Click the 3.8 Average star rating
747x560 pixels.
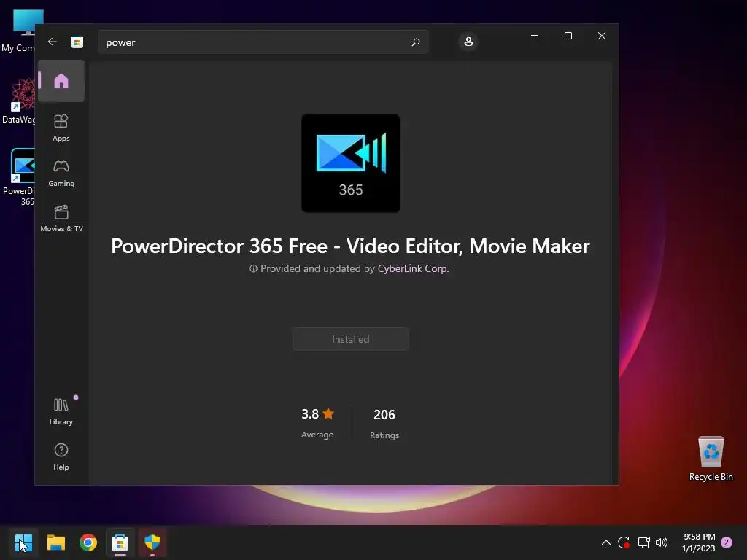[x=317, y=423]
